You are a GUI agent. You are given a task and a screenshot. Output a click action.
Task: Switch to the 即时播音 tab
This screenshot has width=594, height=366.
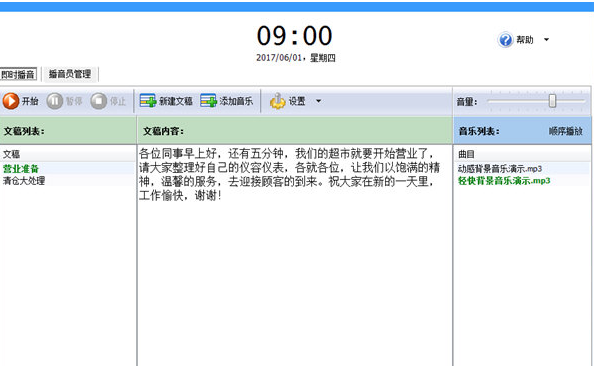[18, 74]
